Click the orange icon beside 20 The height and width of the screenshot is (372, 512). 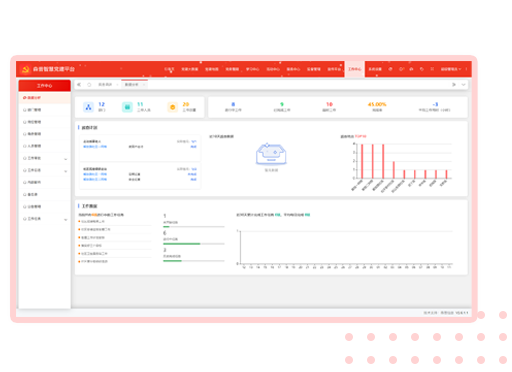[173, 107]
